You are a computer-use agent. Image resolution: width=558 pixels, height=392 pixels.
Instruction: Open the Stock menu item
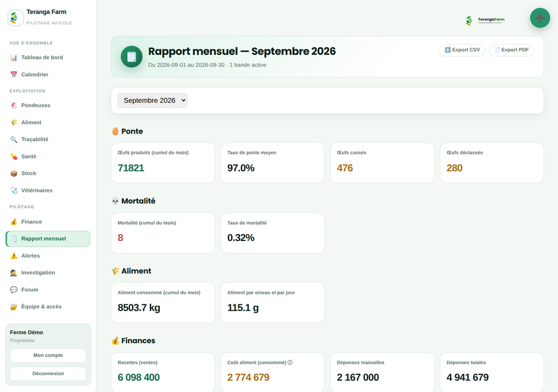pos(48,173)
